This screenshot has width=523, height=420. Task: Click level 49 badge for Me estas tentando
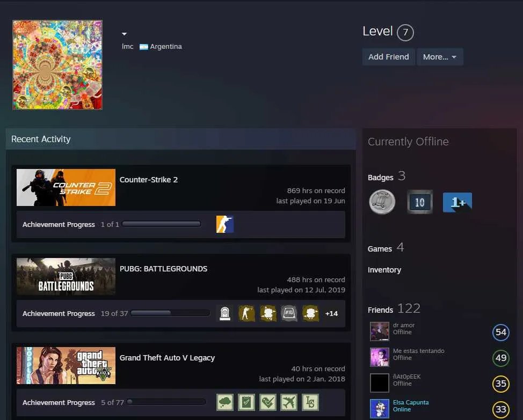(x=501, y=358)
